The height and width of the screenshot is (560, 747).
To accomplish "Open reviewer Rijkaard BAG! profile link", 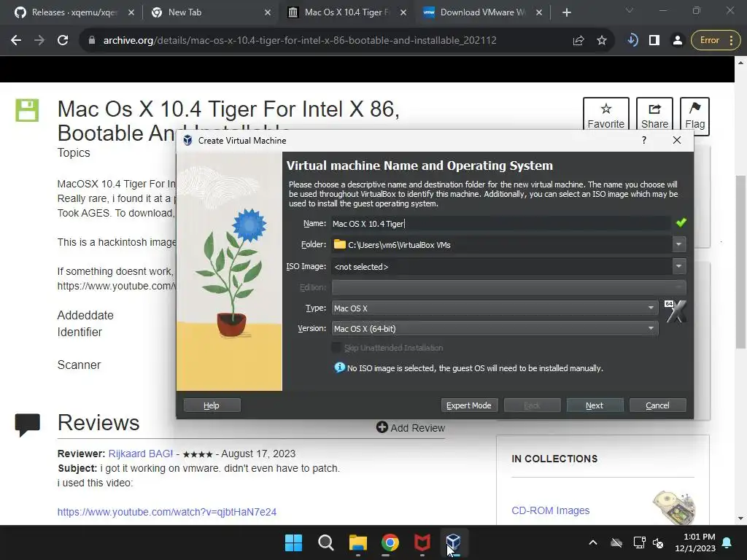I will [x=141, y=454].
